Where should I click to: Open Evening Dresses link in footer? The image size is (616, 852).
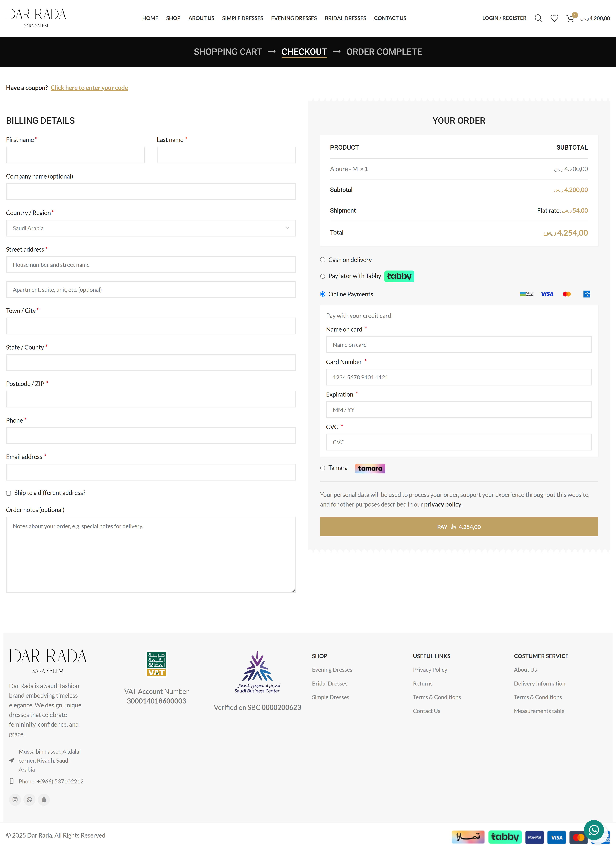tap(332, 669)
